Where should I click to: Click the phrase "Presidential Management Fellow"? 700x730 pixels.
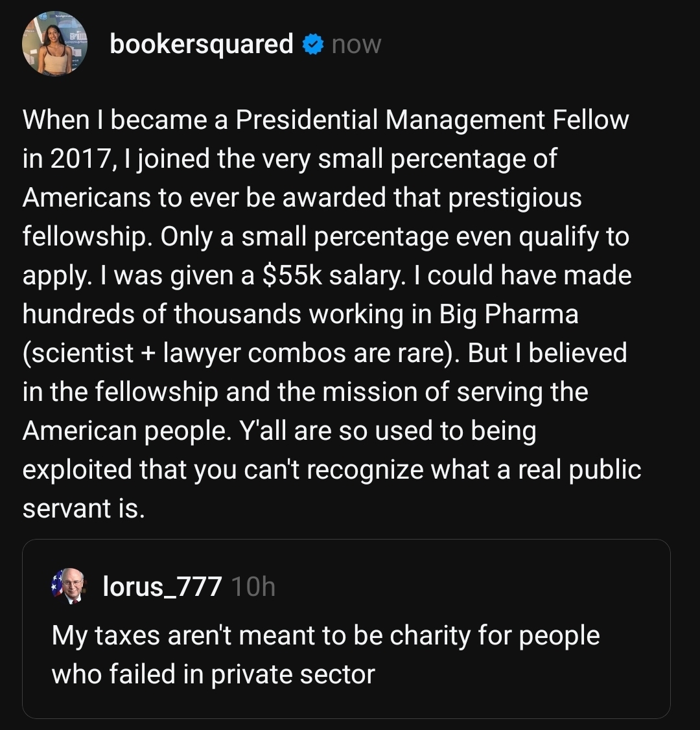click(432, 120)
